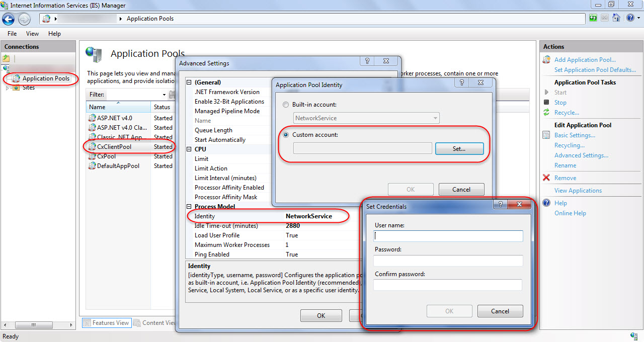This screenshot has height=342, width=644.
Task: Click the Confirm password field
Action: pos(448,285)
